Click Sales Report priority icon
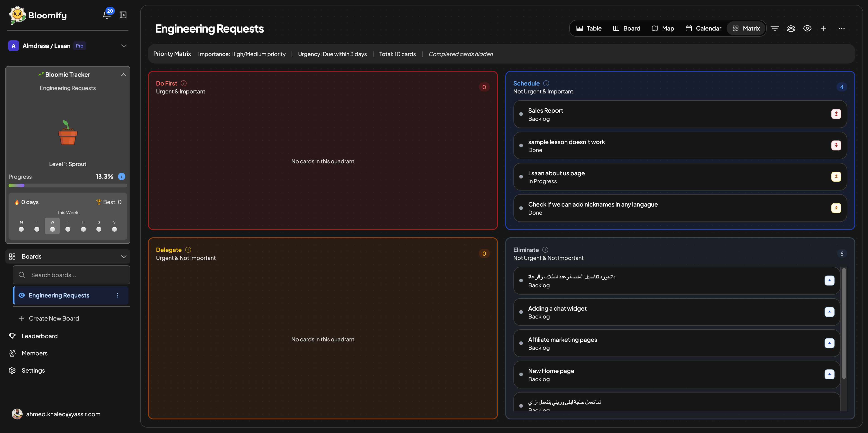This screenshot has width=868, height=433. click(x=836, y=114)
